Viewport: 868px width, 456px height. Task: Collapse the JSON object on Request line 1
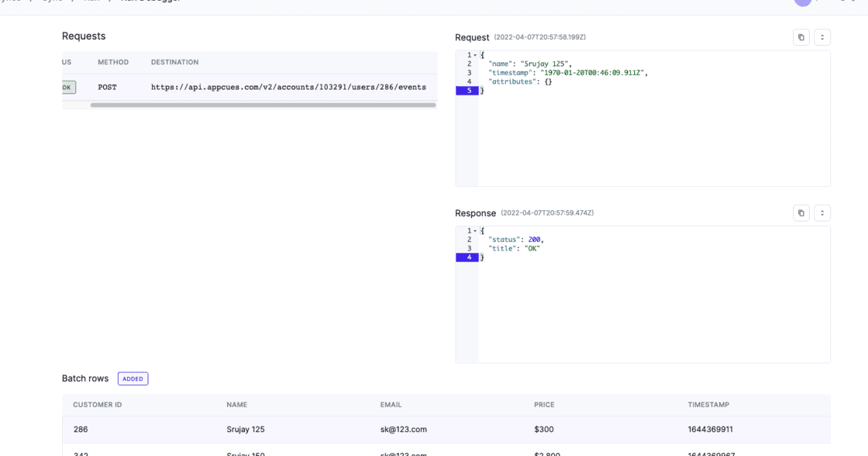tap(474, 56)
